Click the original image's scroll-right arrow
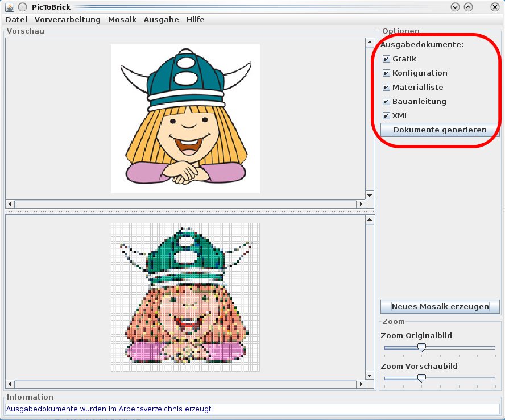The width and height of the screenshot is (505, 420). 361,203
